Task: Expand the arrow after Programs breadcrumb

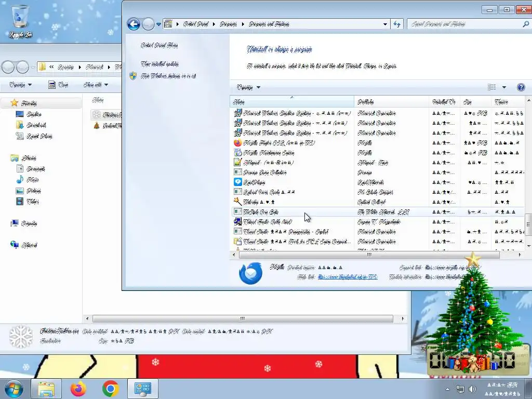Action: (243, 24)
